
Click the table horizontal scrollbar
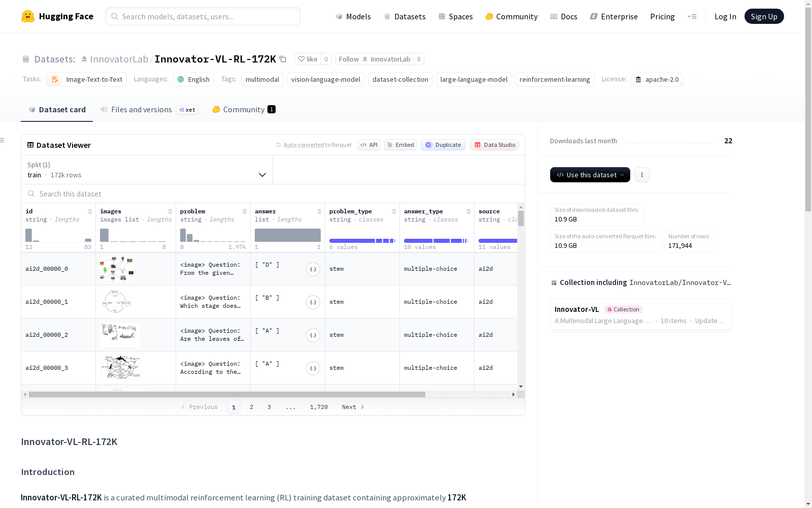pos(227,394)
